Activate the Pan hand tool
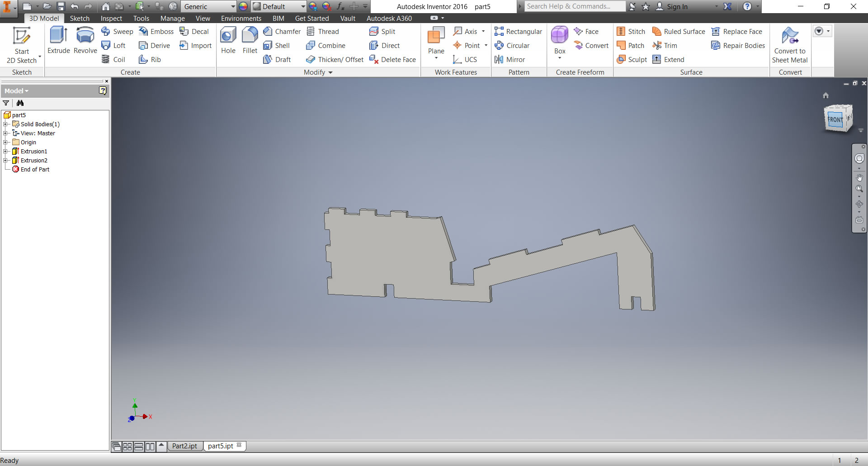Image resolution: width=868 pixels, height=466 pixels. click(859, 178)
